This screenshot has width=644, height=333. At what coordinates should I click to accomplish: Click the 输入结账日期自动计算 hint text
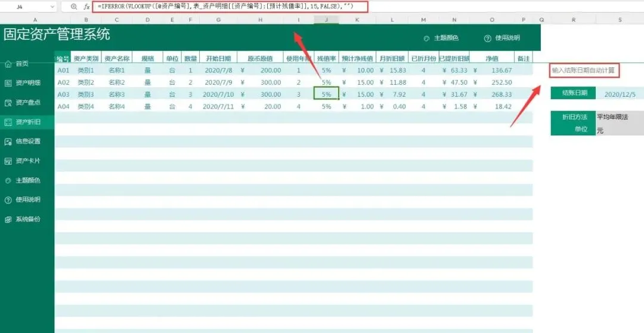[x=583, y=70]
